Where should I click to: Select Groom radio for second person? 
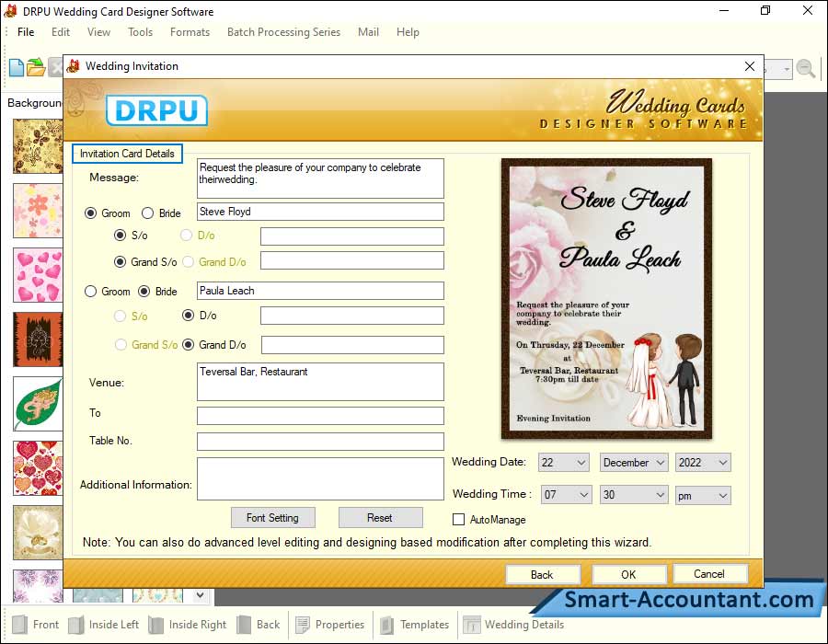click(91, 292)
